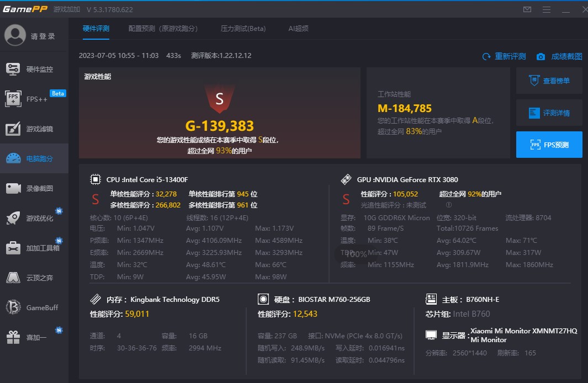Select the 游戏滤镜 game filter icon
The height and width of the screenshot is (383, 588).
click(x=13, y=129)
